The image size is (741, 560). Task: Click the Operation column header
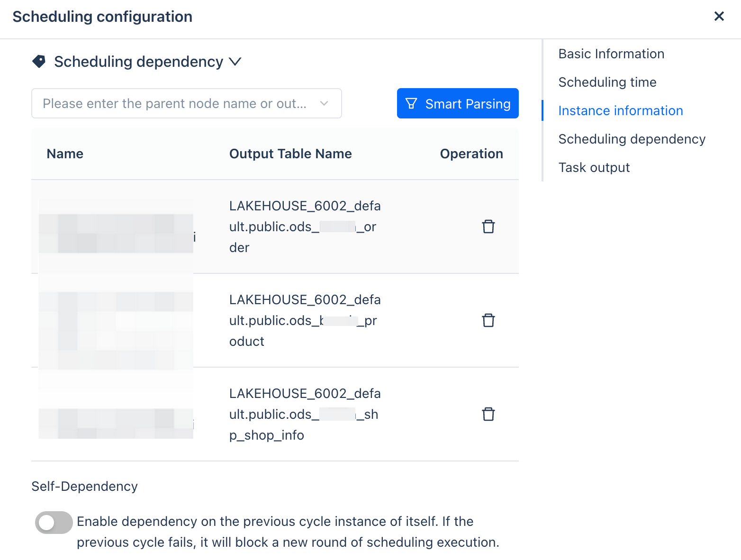tap(471, 154)
